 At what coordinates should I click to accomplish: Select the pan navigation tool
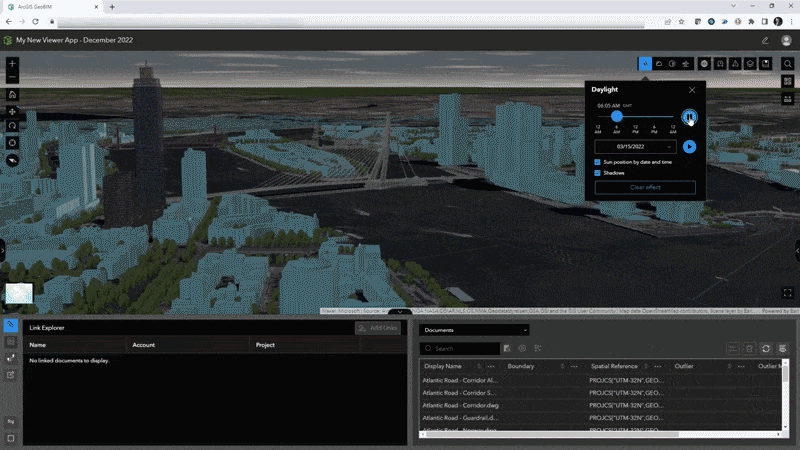click(x=12, y=111)
